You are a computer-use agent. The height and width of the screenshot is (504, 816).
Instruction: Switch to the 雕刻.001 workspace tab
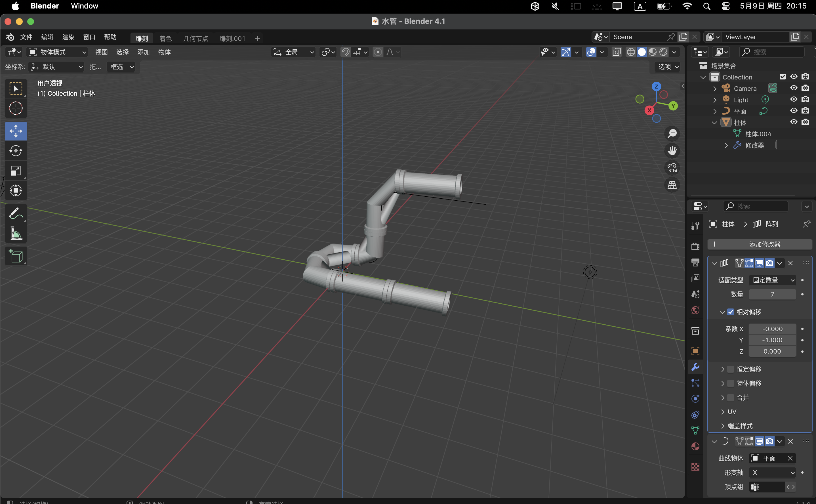[x=232, y=39]
